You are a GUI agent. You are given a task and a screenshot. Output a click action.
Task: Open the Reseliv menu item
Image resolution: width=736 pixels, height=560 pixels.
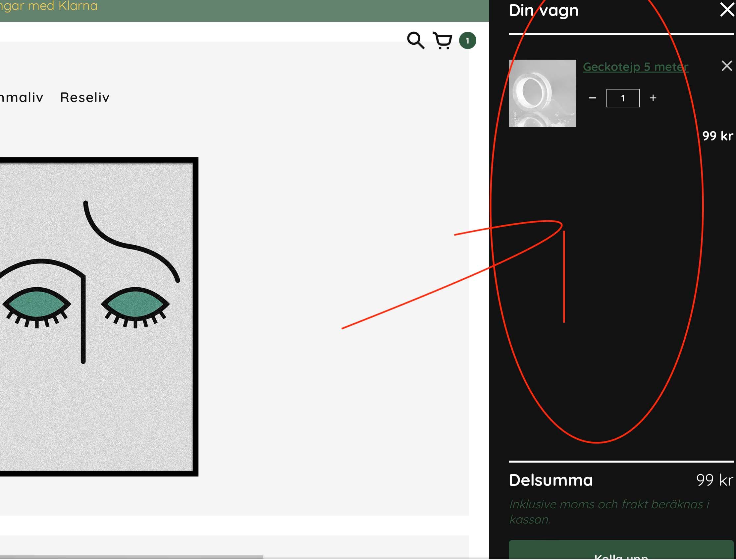coord(84,97)
